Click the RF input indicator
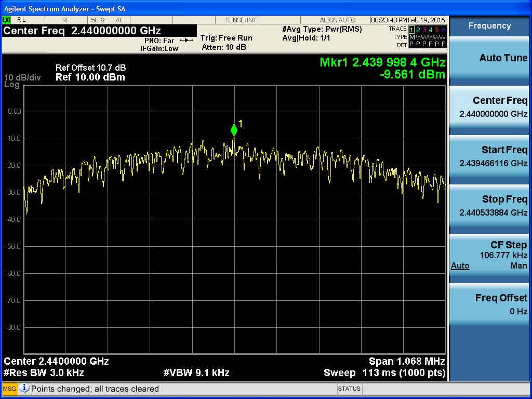 (66, 20)
